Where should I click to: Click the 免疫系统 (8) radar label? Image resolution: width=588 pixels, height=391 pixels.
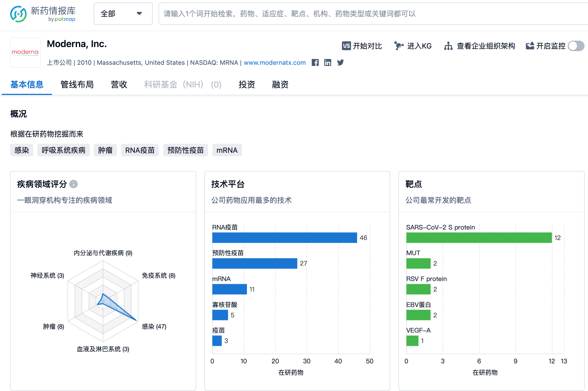[x=159, y=275]
